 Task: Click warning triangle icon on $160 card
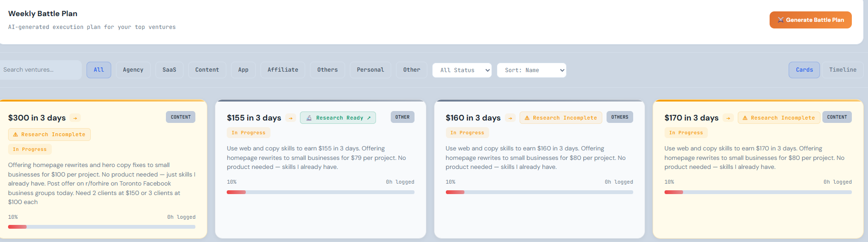tap(527, 118)
